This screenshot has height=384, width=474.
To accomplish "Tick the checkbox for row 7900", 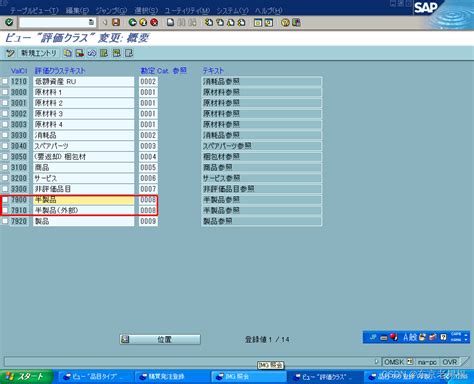I will coord(5,200).
